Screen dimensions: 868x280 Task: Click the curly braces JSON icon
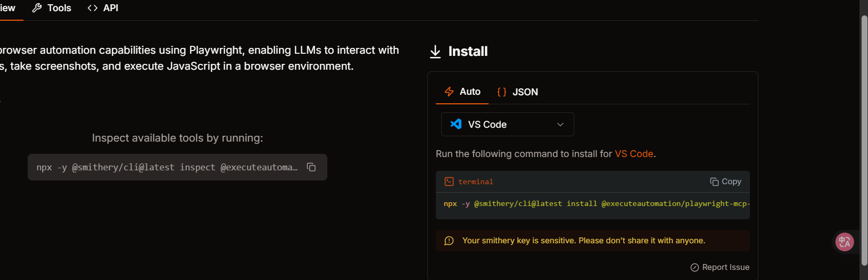click(x=501, y=92)
